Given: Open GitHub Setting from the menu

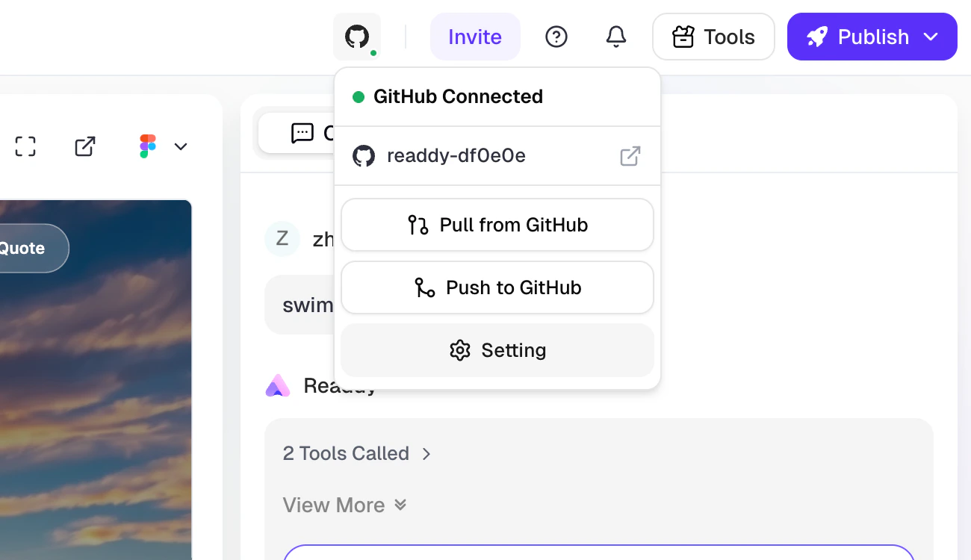Looking at the screenshot, I should pyautogui.click(x=497, y=350).
